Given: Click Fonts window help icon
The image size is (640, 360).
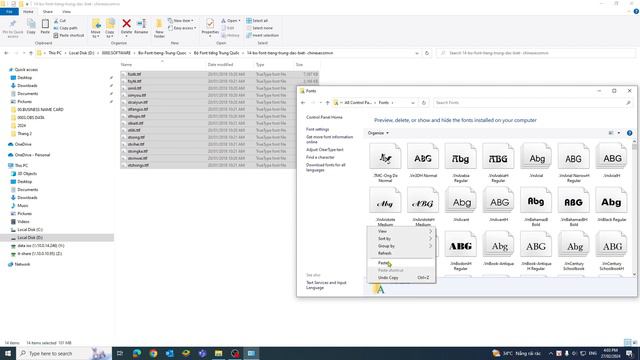Looking at the screenshot, I should tap(629, 133).
